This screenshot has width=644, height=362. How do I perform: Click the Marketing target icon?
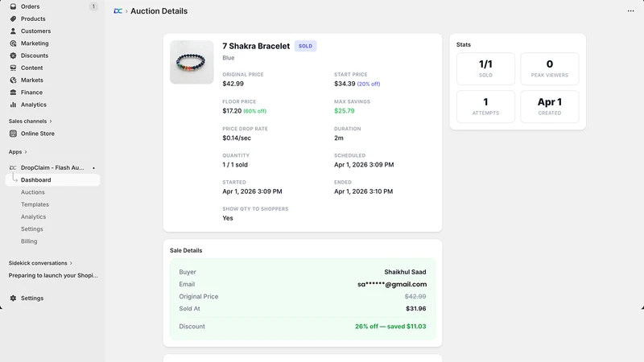point(13,43)
